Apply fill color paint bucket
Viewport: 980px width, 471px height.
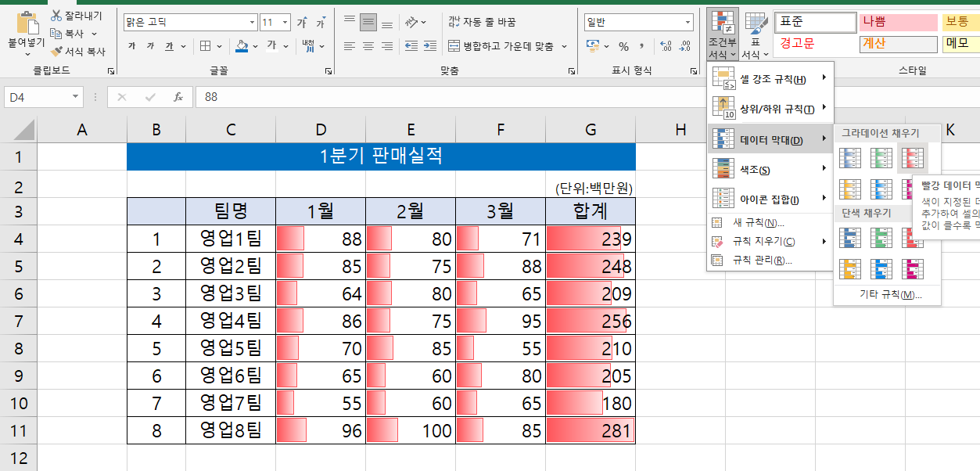[x=242, y=46]
